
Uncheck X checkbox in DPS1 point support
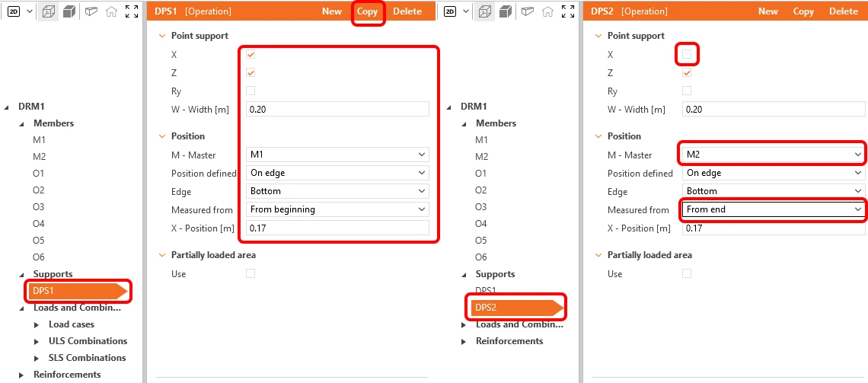251,54
